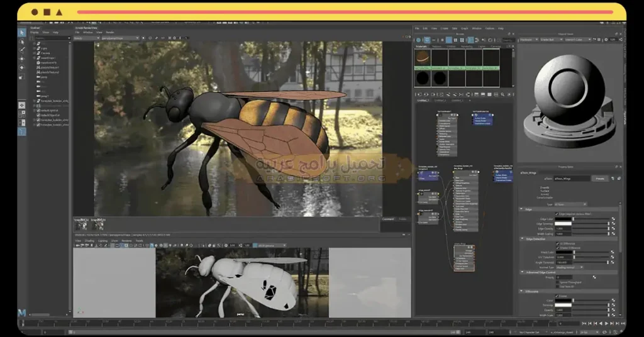Screen dimensions: 644x337
Task: Open the Normal Type dropdown
Action: tap(570, 267)
